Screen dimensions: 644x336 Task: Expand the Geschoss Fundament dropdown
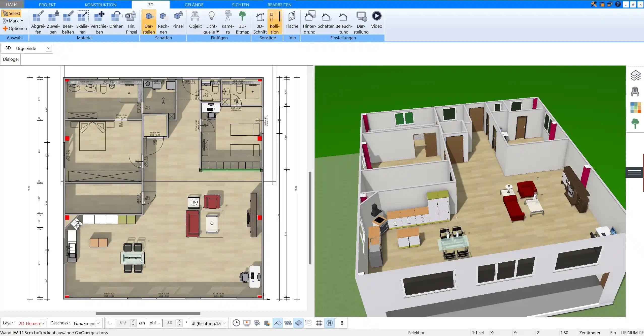click(x=98, y=323)
